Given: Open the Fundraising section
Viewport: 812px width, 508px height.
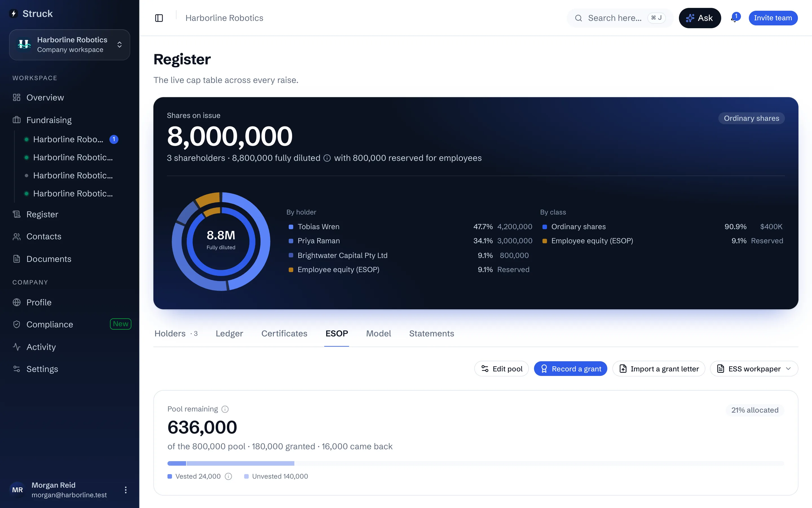Looking at the screenshot, I should point(69,120).
